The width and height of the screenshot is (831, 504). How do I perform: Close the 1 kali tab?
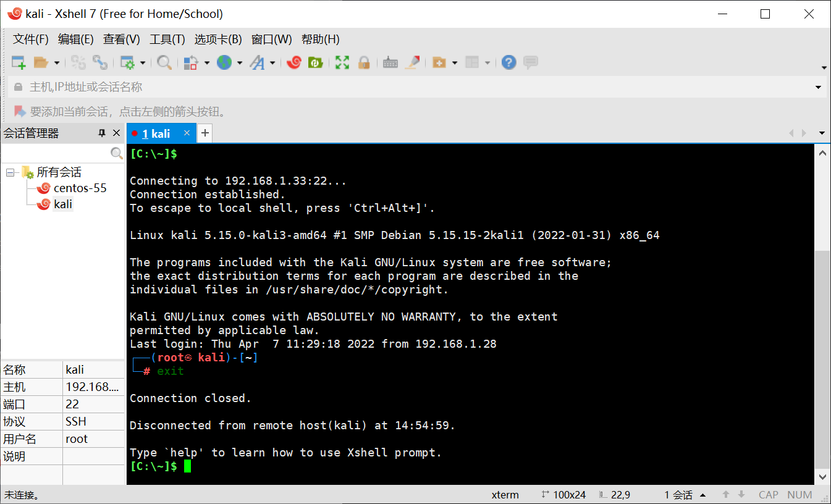pyautogui.click(x=186, y=133)
